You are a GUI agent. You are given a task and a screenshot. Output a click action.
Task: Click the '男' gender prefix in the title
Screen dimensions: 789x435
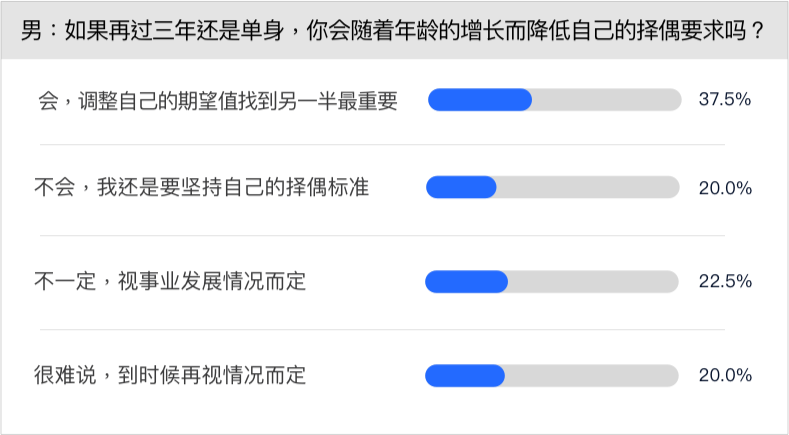[29, 31]
